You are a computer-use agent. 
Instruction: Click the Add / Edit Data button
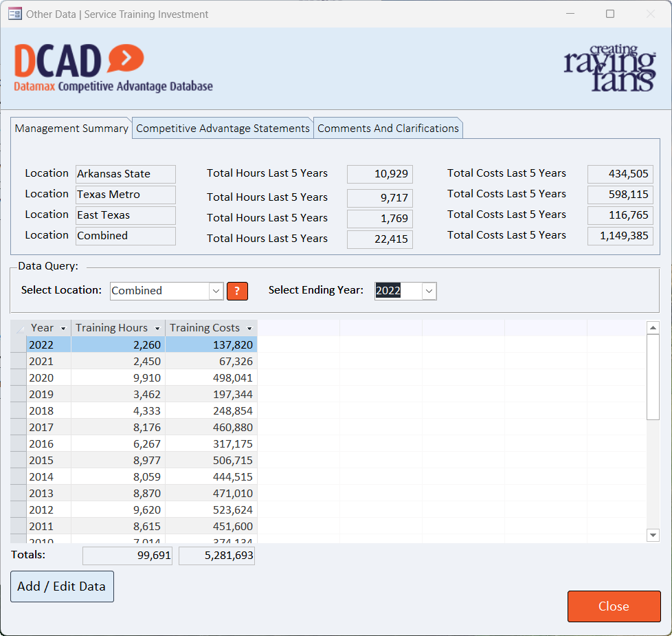pyautogui.click(x=62, y=586)
